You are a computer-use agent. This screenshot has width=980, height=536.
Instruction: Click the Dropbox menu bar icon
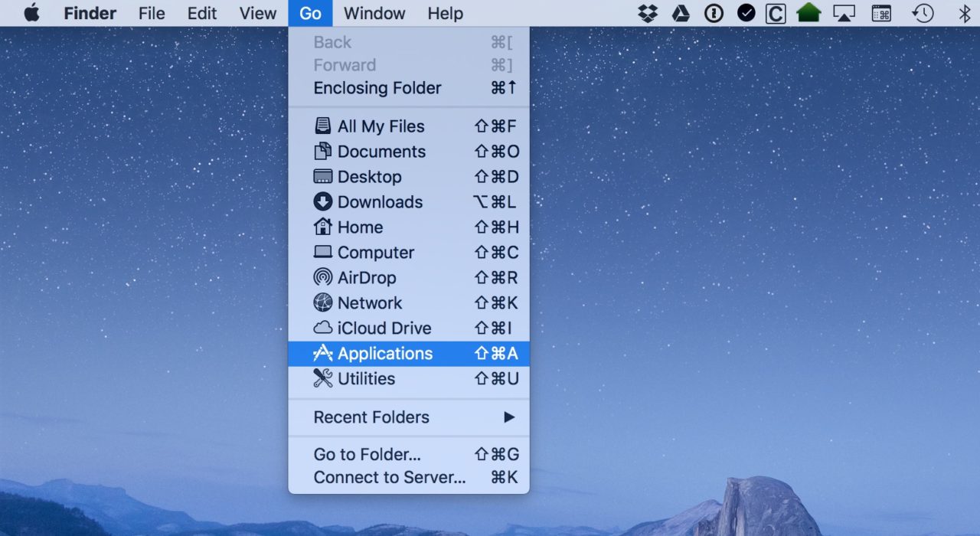click(648, 13)
